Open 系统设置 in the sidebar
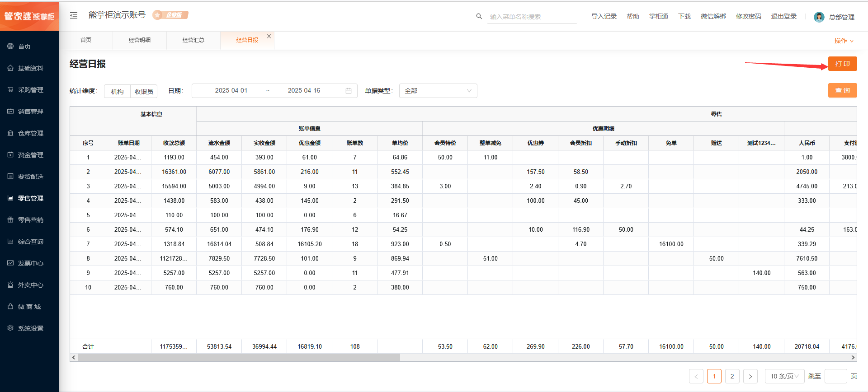Image resolution: width=868 pixels, height=392 pixels. (x=30, y=328)
